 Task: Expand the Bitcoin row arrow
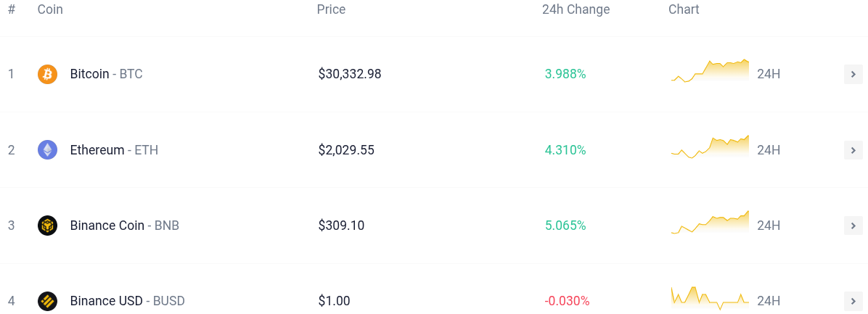[x=853, y=74]
